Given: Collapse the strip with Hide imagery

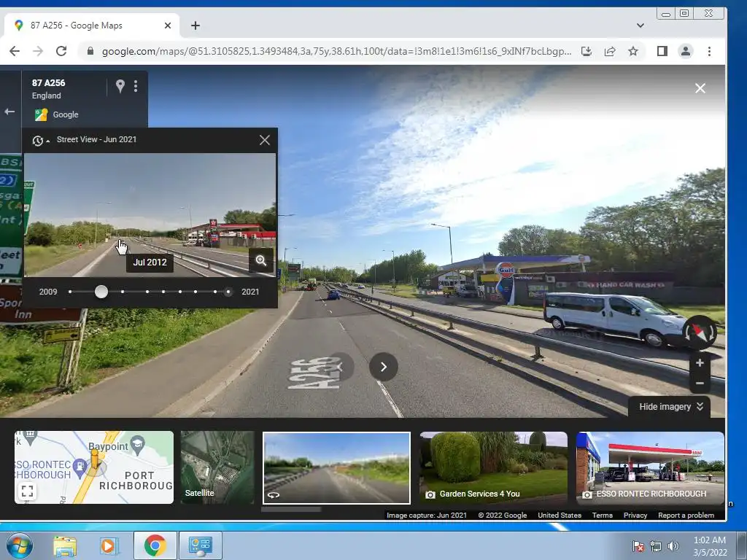Looking at the screenshot, I should click(671, 407).
